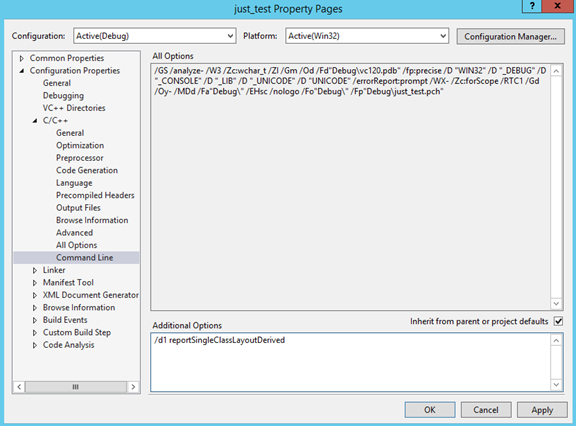The width and height of the screenshot is (576, 426).
Task: Open the Output Files page
Action: pos(78,208)
